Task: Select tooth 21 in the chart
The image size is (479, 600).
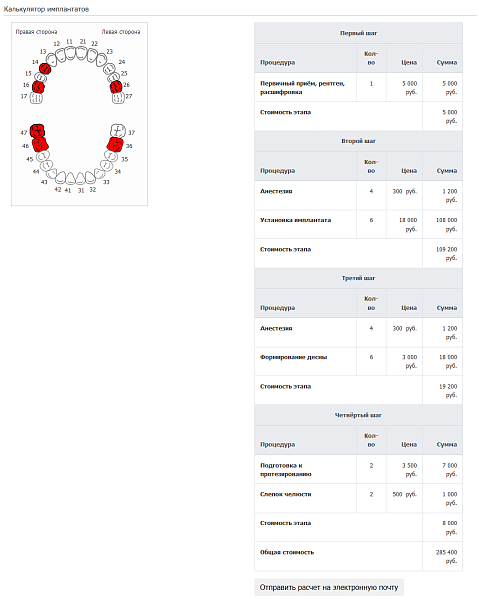Action: [81, 54]
